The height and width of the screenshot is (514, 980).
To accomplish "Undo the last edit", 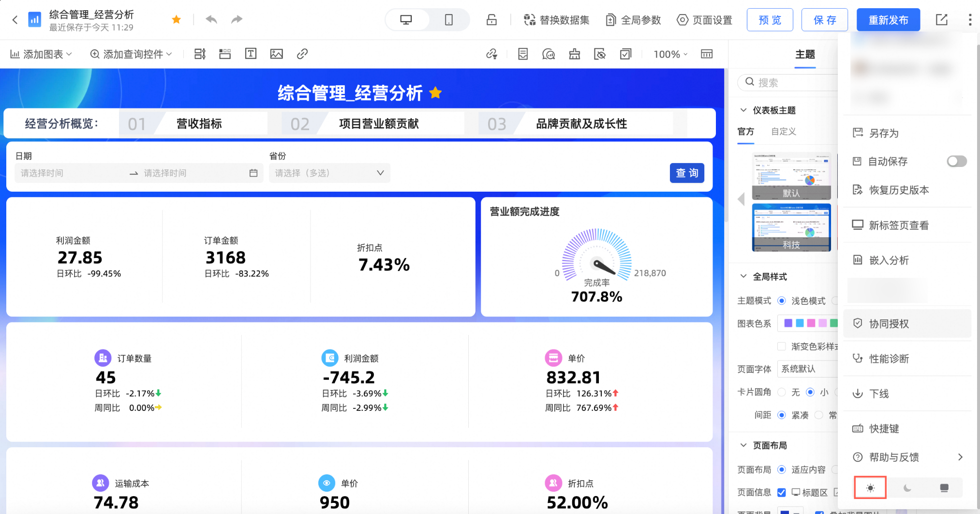I will tap(211, 19).
